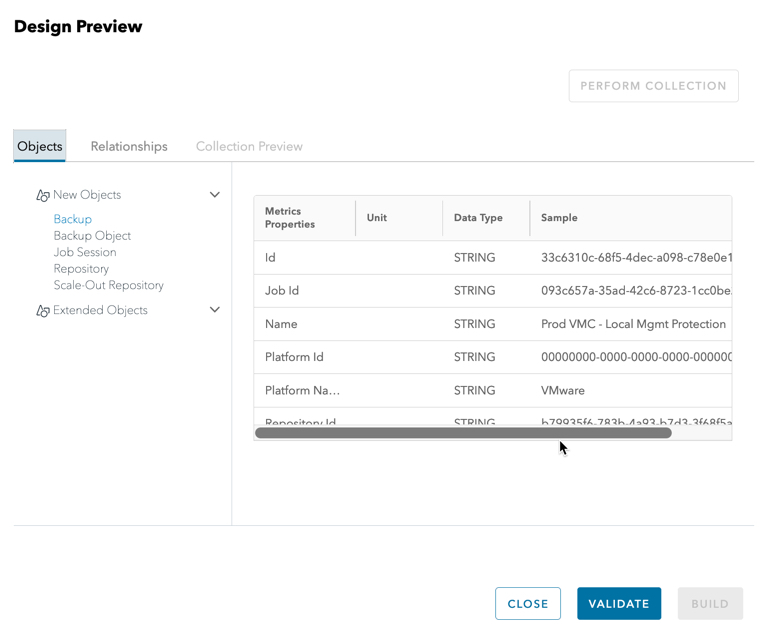Click STRING data type in Platform Na… row
This screenshot has width=770, height=639.
pos(474,390)
